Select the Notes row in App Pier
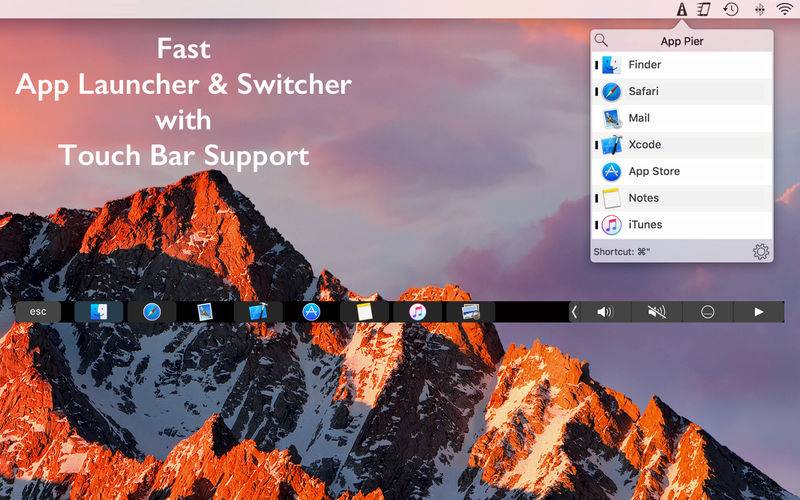Screen dimensions: 800x500 click(x=682, y=197)
